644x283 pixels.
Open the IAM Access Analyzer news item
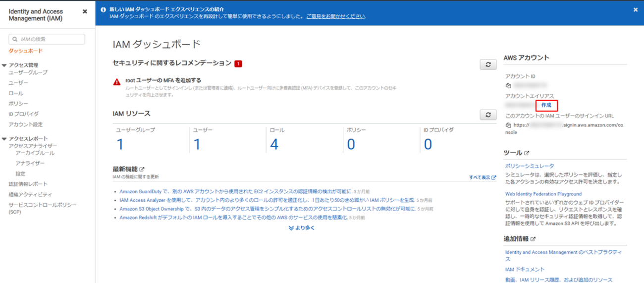click(x=267, y=200)
